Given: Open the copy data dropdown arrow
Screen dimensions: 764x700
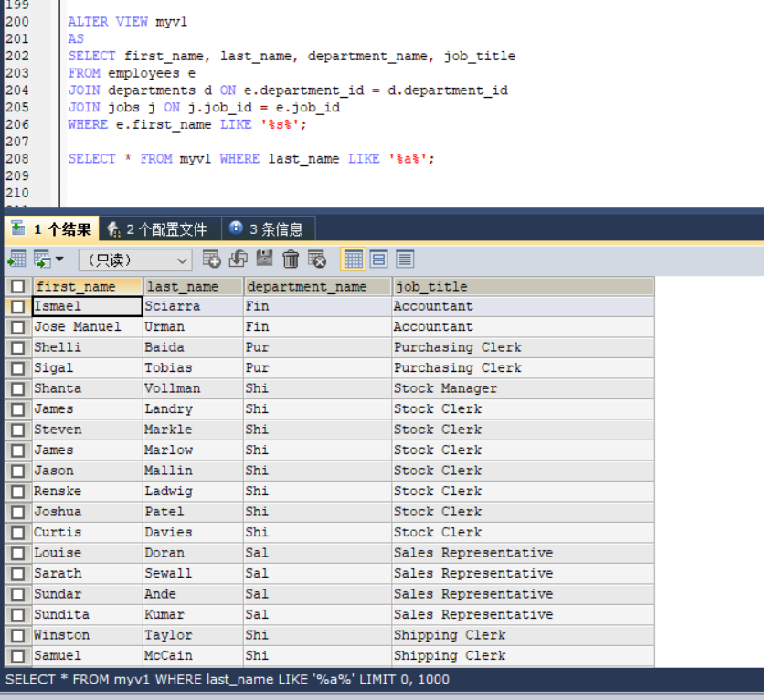Looking at the screenshot, I should pos(59,260).
